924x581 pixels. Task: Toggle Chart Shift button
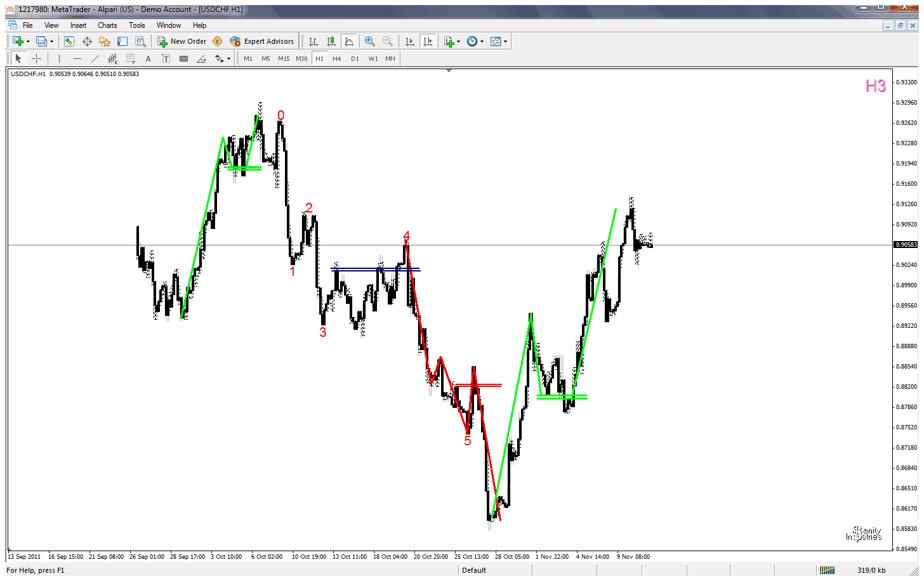(428, 41)
